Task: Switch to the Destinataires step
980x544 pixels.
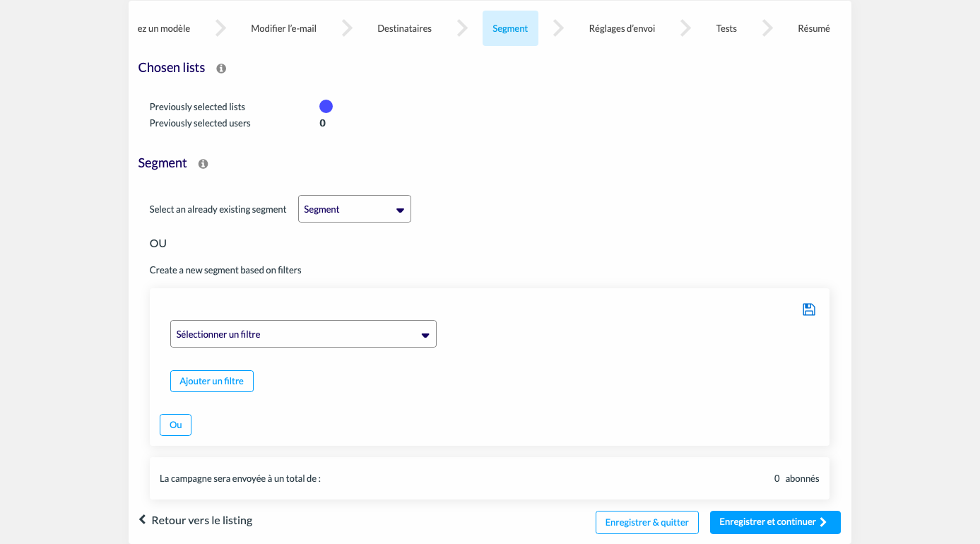Action: point(404,28)
